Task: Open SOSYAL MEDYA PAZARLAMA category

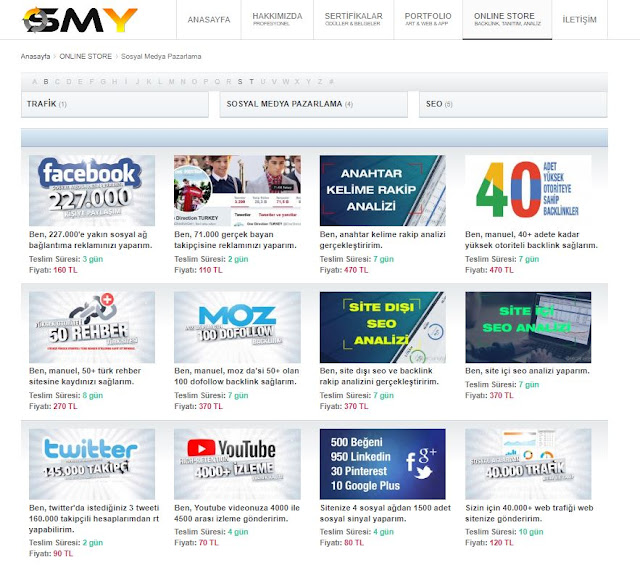Action: [x=313, y=104]
